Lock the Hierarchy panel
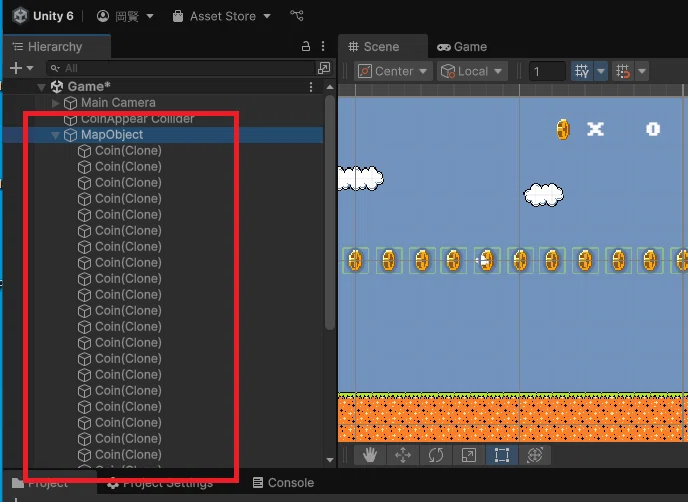Screen dimensions: 688x502 (306, 46)
